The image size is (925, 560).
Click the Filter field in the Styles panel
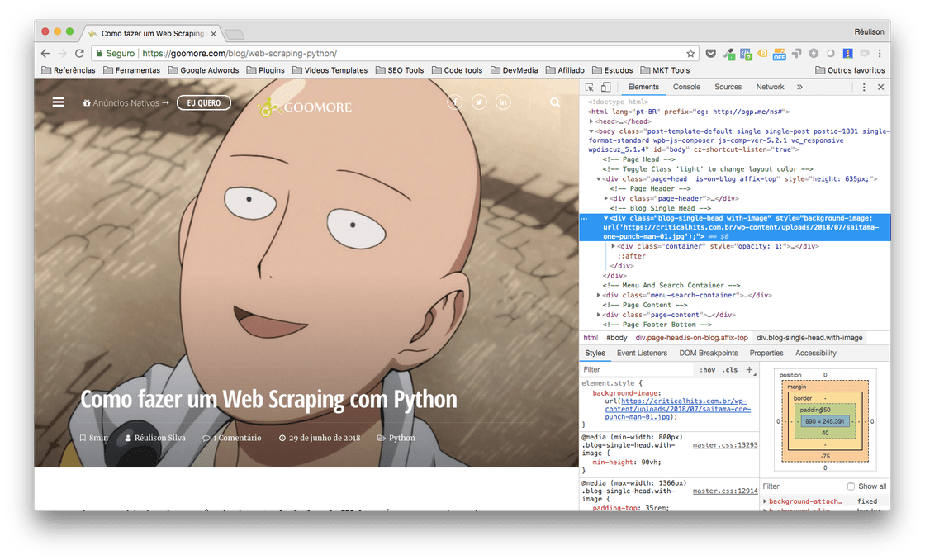point(628,369)
